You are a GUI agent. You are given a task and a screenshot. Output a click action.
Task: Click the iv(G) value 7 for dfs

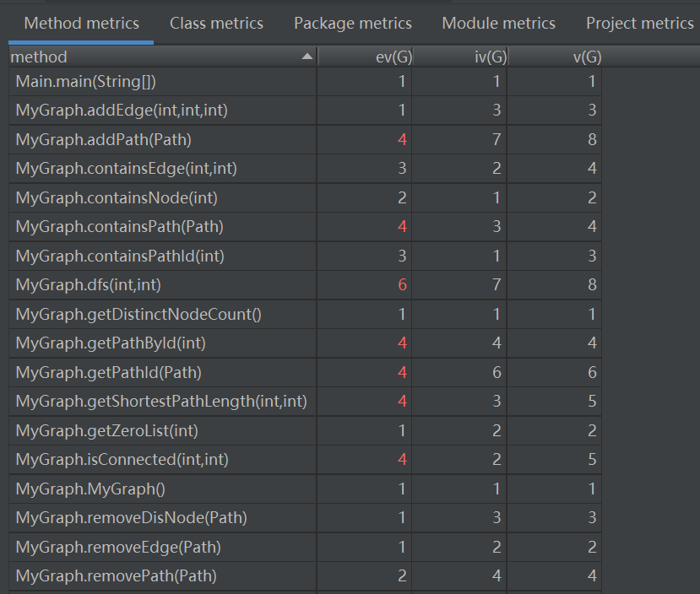click(497, 285)
